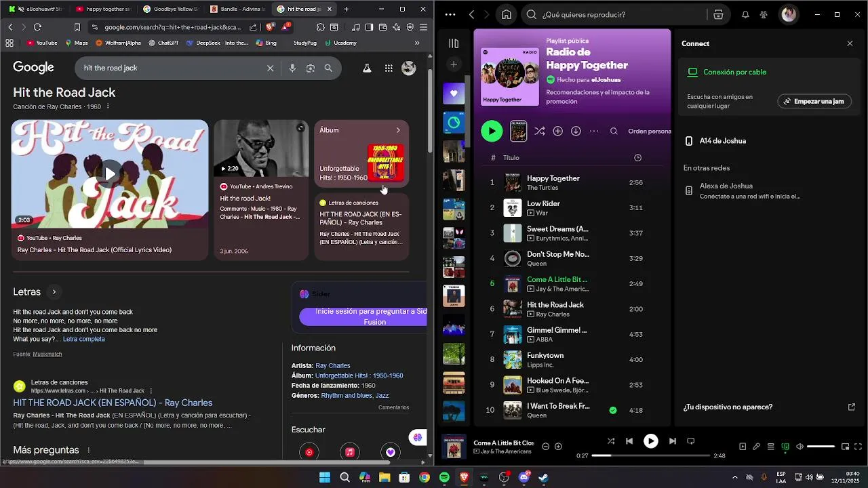The image size is (868, 488).
Task: Open the Brave Wallet icon
Action: click(382, 27)
